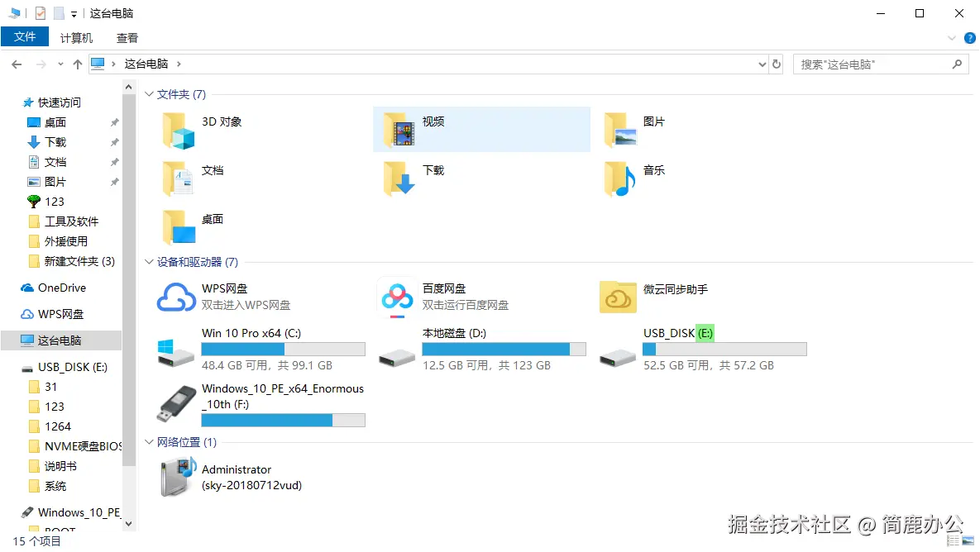Open the 文件 menu

25,36
